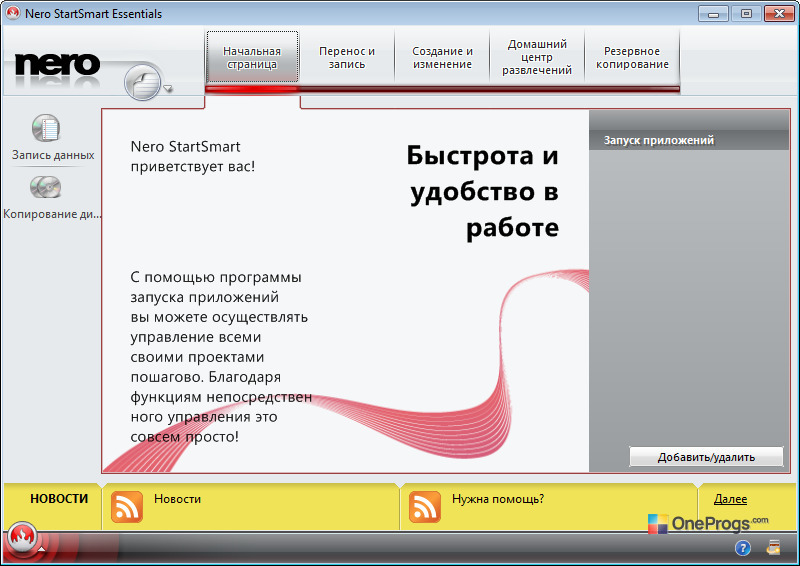Click the Добавить/удалить button

(x=706, y=457)
